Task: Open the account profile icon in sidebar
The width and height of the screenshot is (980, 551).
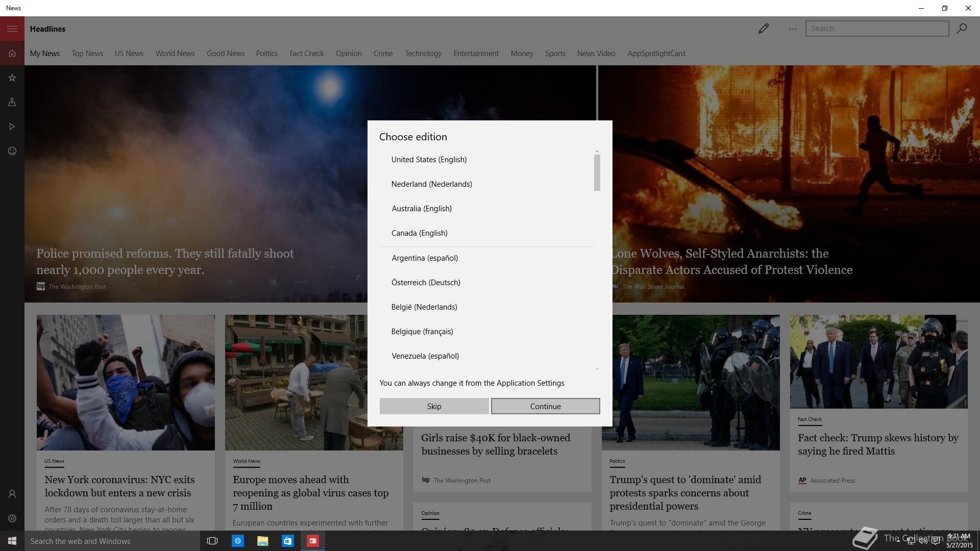Action: click(12, 494)
